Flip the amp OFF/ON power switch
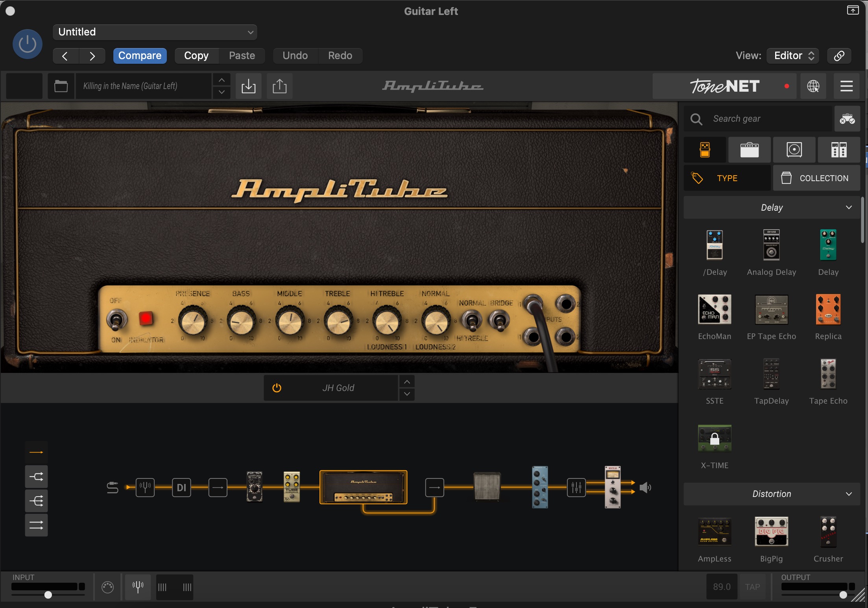This screenshot has height=608, width=868. tap(116, 320)
